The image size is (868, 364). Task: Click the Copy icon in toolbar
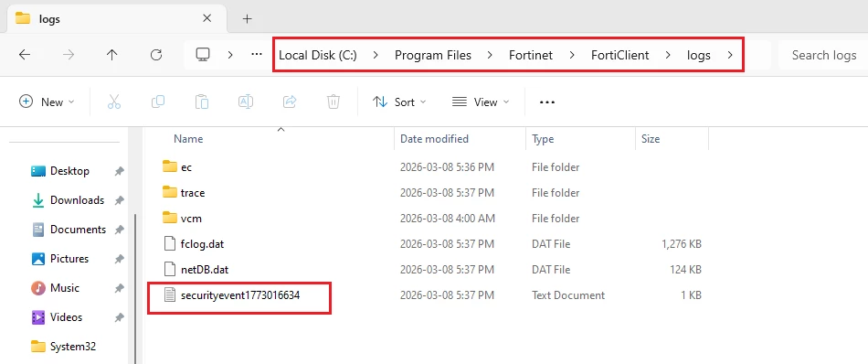[x=158, y=102]
